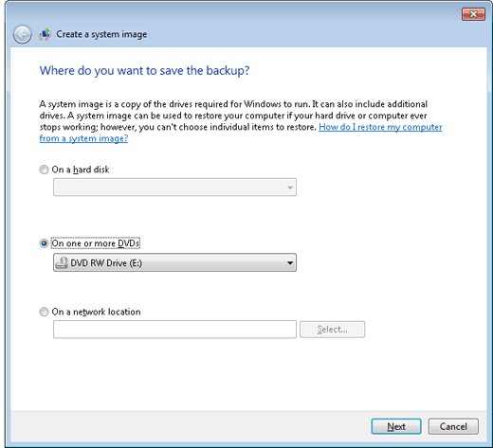Screen dimensions: 493x448
Task: Click the On one or more DVDs label
Action: tap(96, 243)
